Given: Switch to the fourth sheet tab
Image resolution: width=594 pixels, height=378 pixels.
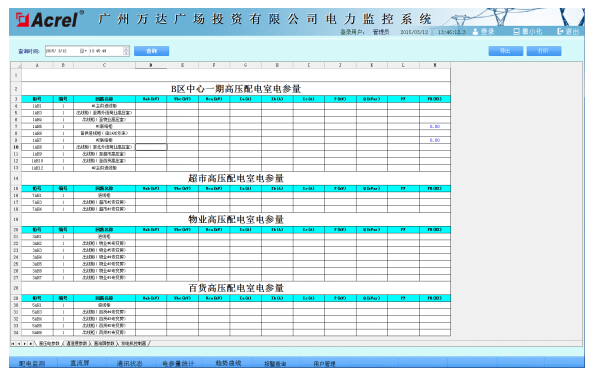Looking at the screenshot, I should [x=133, y=344].
